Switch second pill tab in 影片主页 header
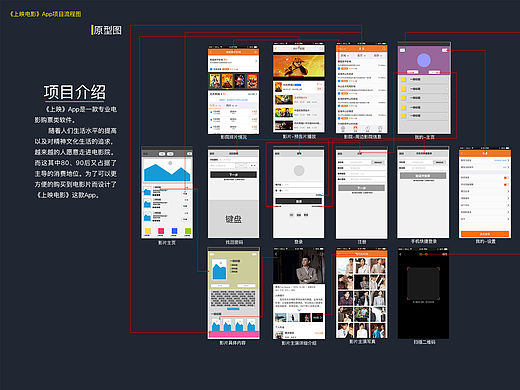 point(170,154)
